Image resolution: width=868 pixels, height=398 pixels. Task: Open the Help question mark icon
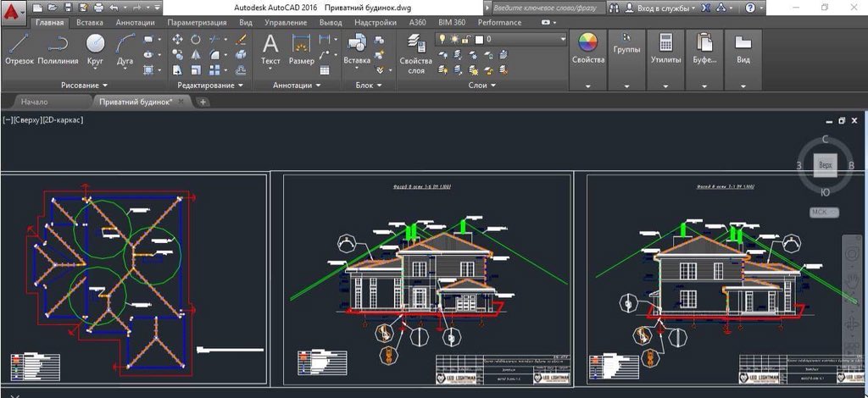750,8
